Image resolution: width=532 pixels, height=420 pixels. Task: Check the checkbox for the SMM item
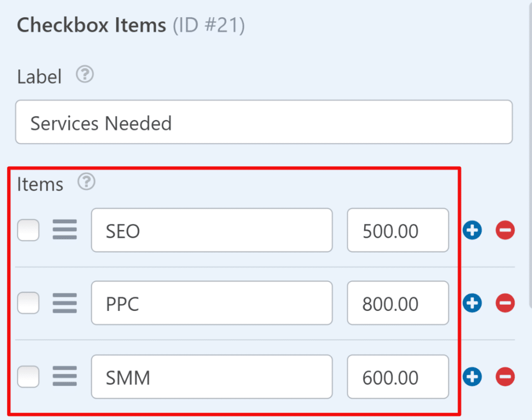point(28,377)
